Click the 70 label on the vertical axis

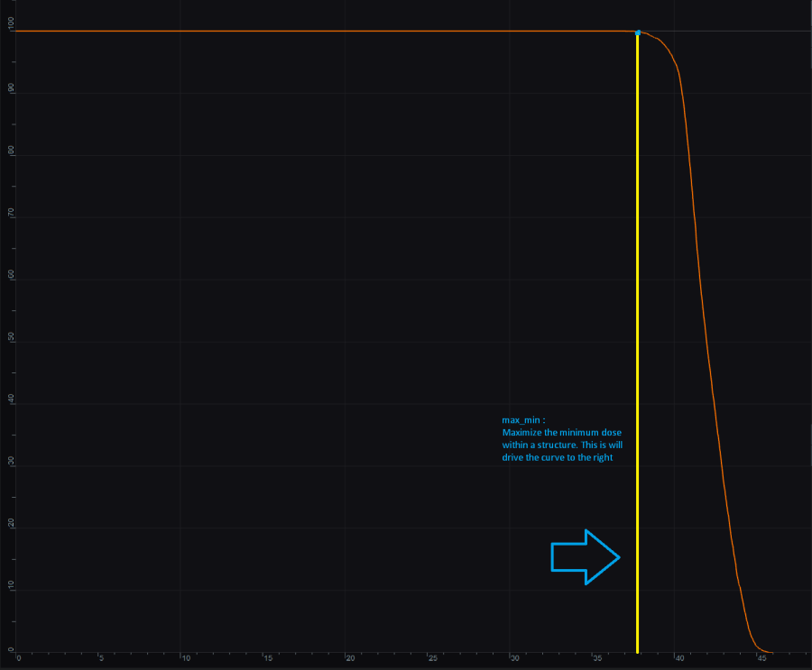[12, 214]
